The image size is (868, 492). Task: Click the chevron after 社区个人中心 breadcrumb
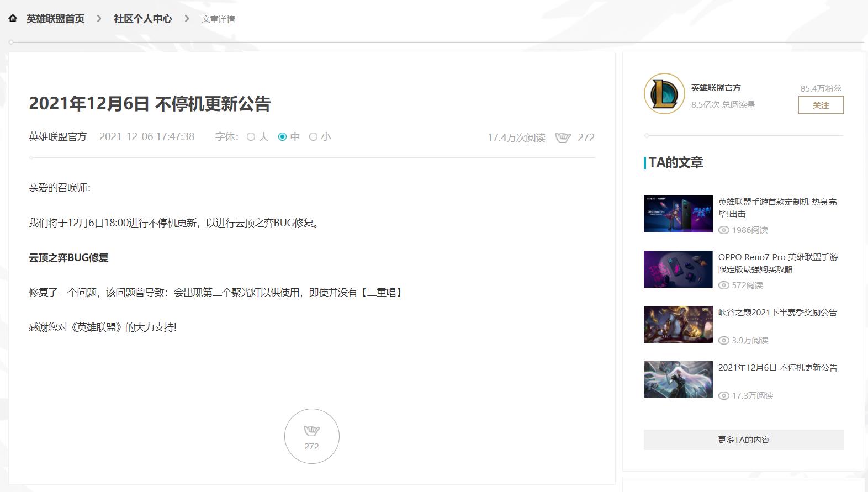click(x=187, y=19)
